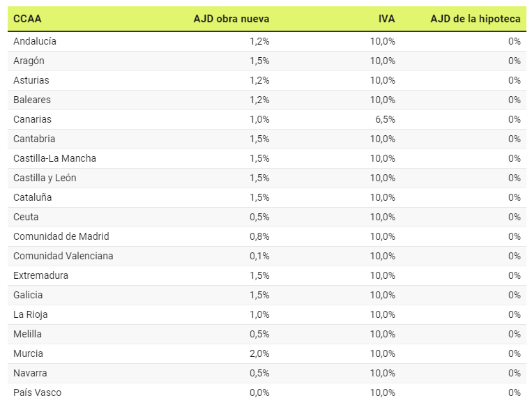Screen dimensions: 532x405
Task: Click the Canarias IVA value 6,5%
Action: [x=385, y=119]
